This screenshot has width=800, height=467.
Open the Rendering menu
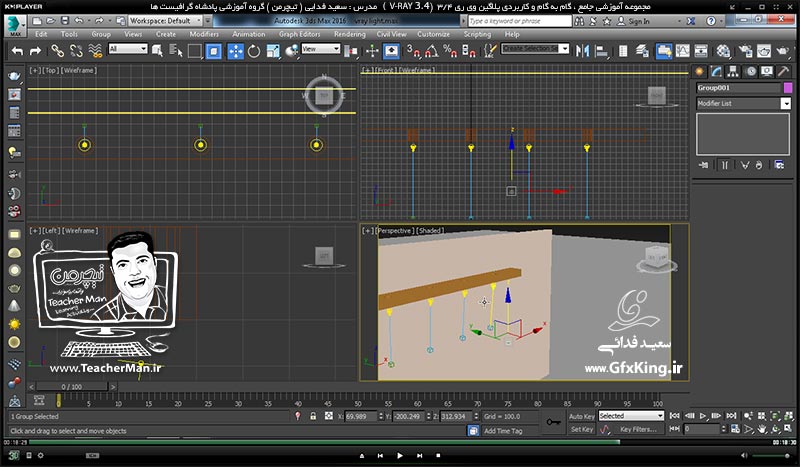click(x=349, y=34)
